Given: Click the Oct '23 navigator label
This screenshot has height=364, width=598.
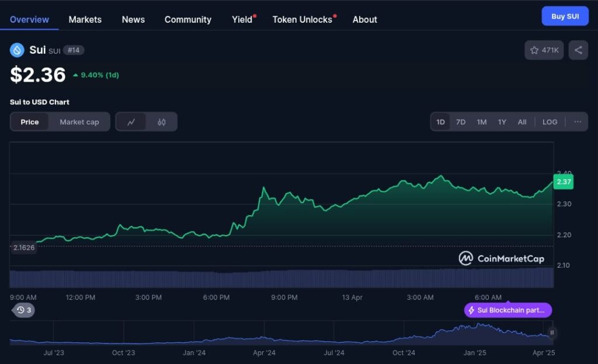Looking at the screenshot, I should click(123, 352).
